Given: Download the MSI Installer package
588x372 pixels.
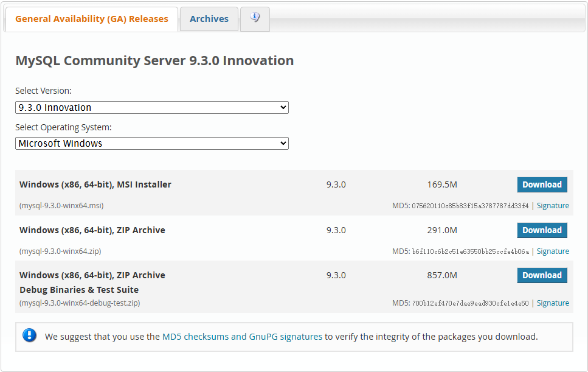Looking at the screenshot, I should pyautogui.click(x=542, y=184).
